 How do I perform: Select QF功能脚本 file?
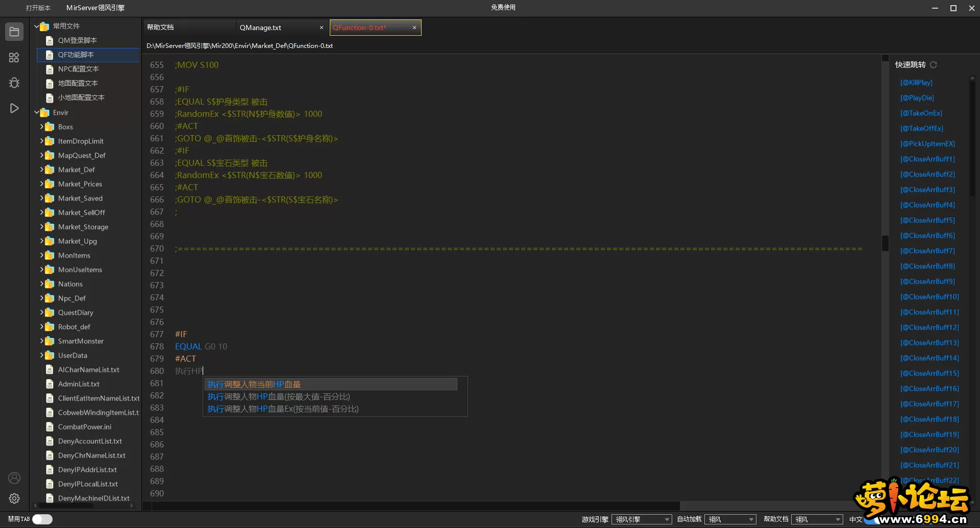point(88,55)
